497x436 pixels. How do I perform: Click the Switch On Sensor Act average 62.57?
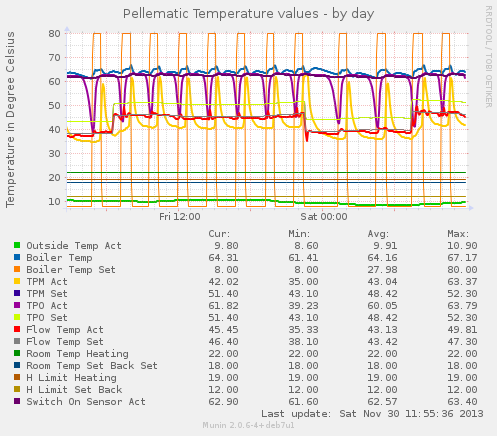(382, 402)
